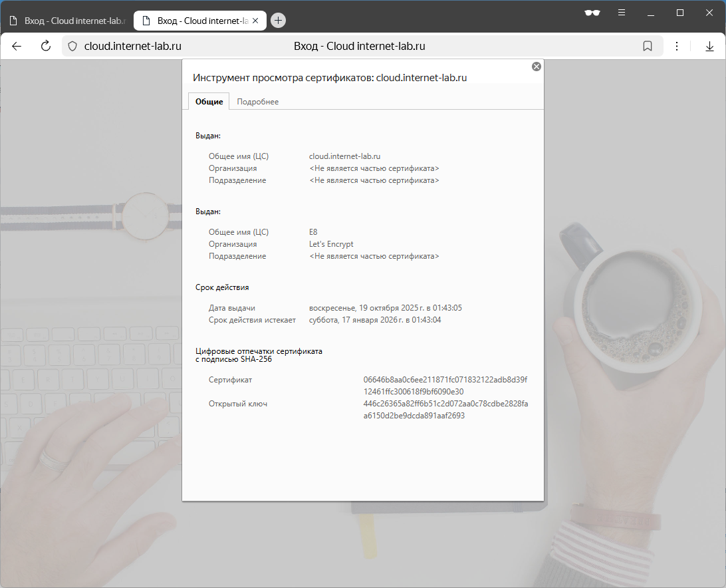The image size is (726, 588).
Task: Switch to the first browser tab
Action: [x=66, y=21]
